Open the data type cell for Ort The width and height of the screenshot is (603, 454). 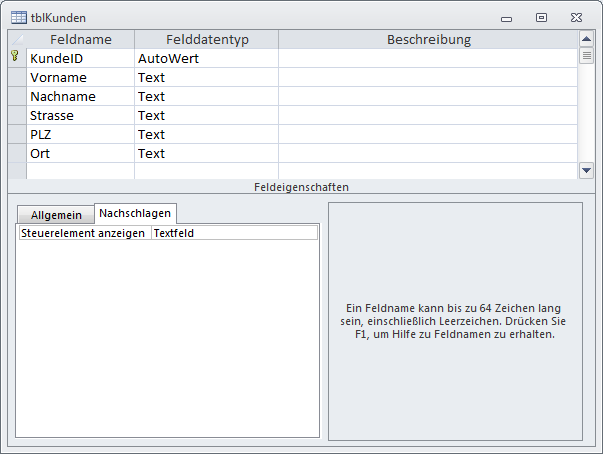click(x=205, y=153)
